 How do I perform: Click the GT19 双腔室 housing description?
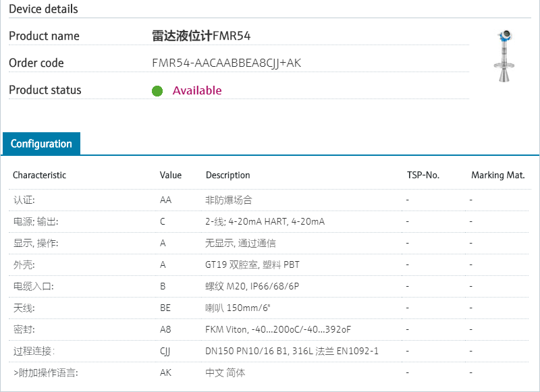252,264
